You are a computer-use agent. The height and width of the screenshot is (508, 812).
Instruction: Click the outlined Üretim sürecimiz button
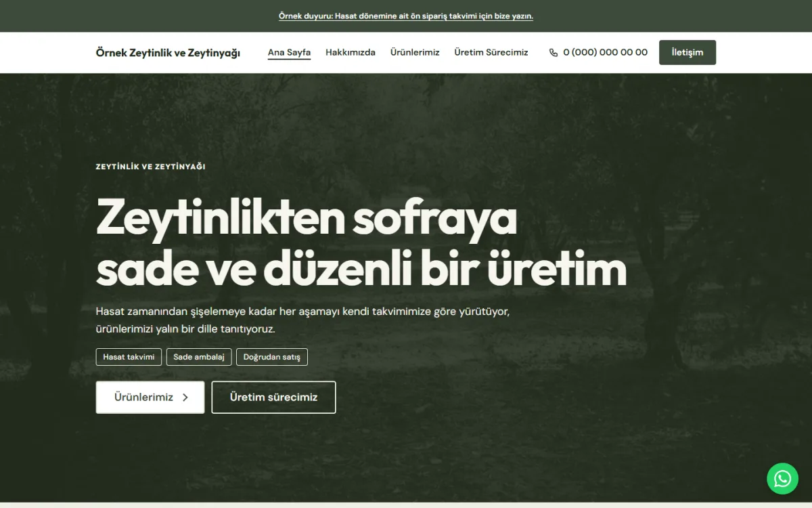point(273,398)
